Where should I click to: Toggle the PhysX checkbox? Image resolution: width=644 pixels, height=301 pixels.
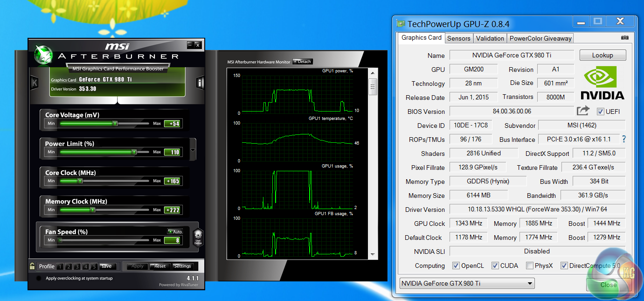[x=530, y=266]
